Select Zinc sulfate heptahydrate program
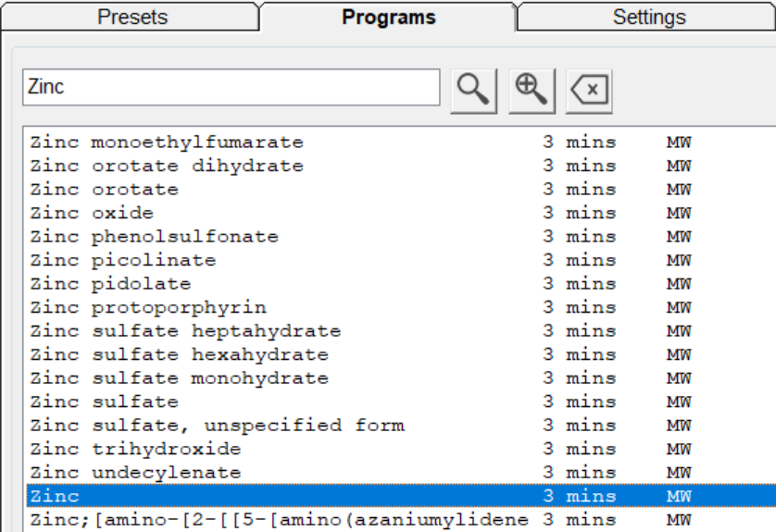The width and height of the screenshot is (776, 532). (x=185, y=331)
